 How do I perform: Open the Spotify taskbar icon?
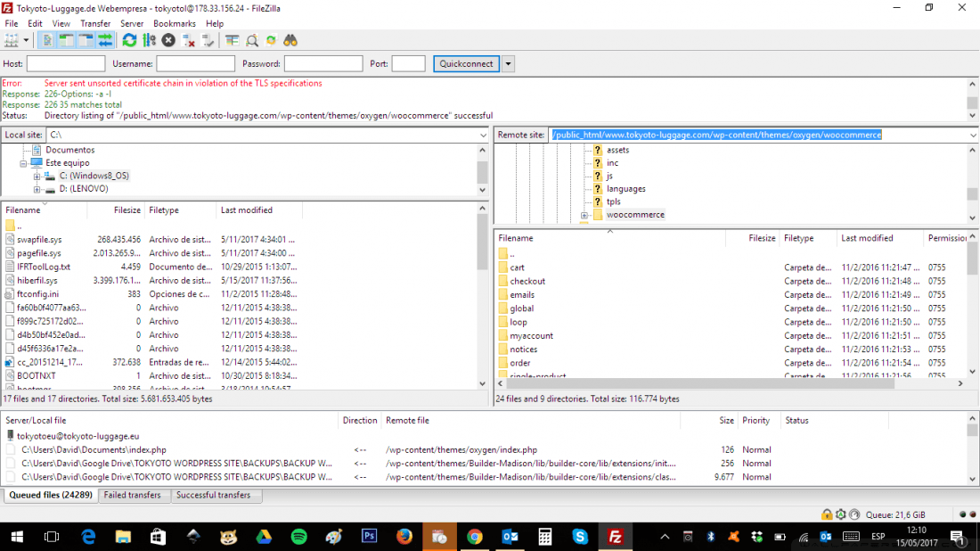[x=298, y=537]
